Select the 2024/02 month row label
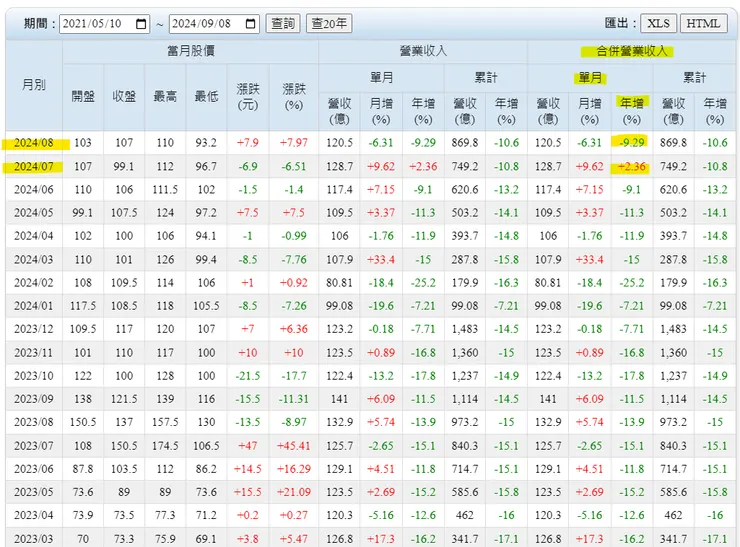 tap(34, 283)
